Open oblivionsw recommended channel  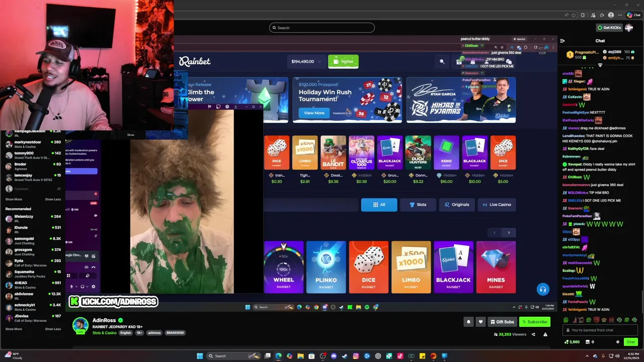click(x=33, y=296)
